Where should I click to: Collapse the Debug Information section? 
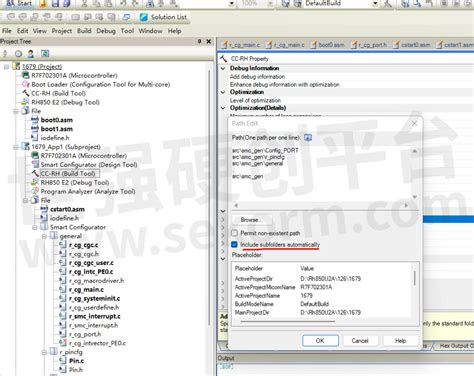(x=223, y=68)
